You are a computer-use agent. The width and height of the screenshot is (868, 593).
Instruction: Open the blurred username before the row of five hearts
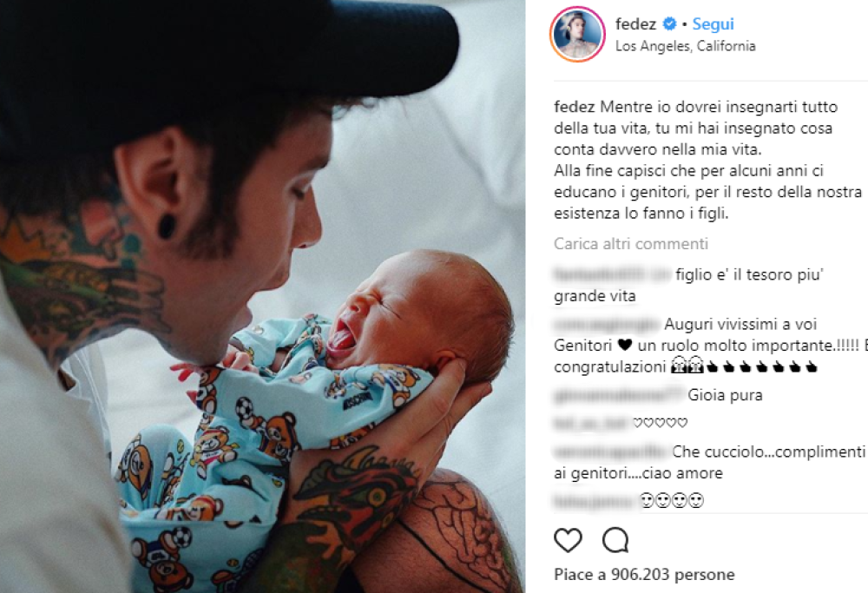click(592, 423)
